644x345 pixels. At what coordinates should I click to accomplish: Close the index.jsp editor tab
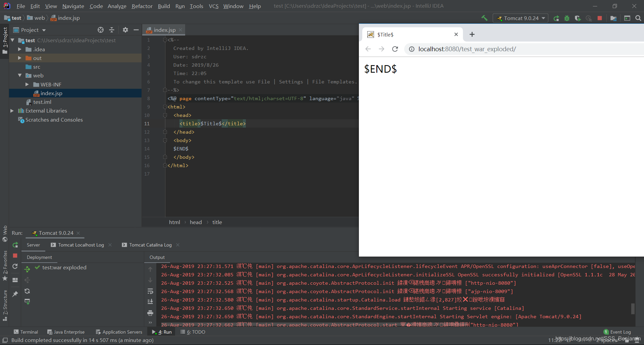(x=180, y=30)
